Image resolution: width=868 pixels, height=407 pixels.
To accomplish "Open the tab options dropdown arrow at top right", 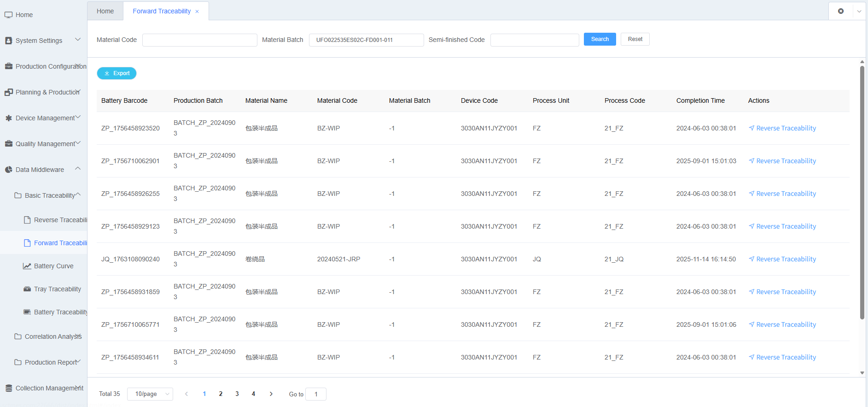I will [x=859, y=11].
